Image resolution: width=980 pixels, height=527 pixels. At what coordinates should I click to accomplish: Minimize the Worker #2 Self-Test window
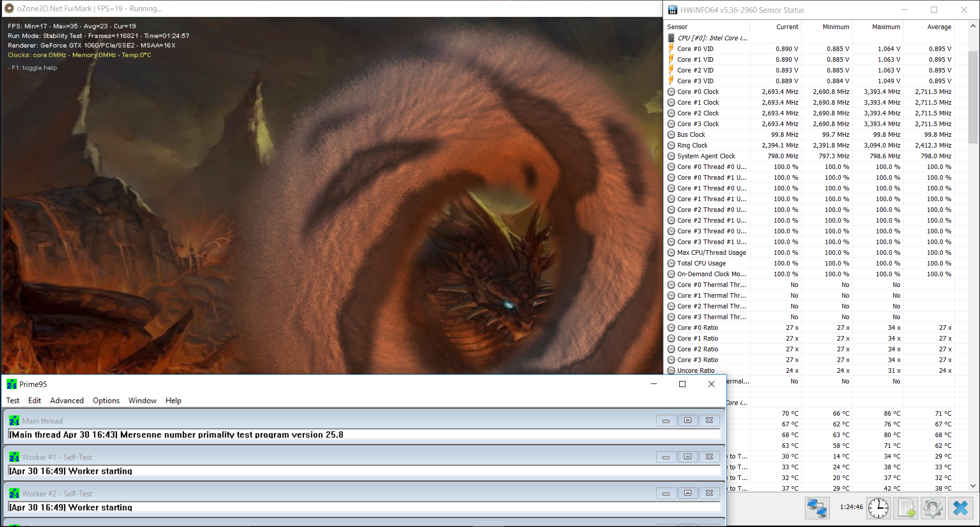[x=666, y=493]
